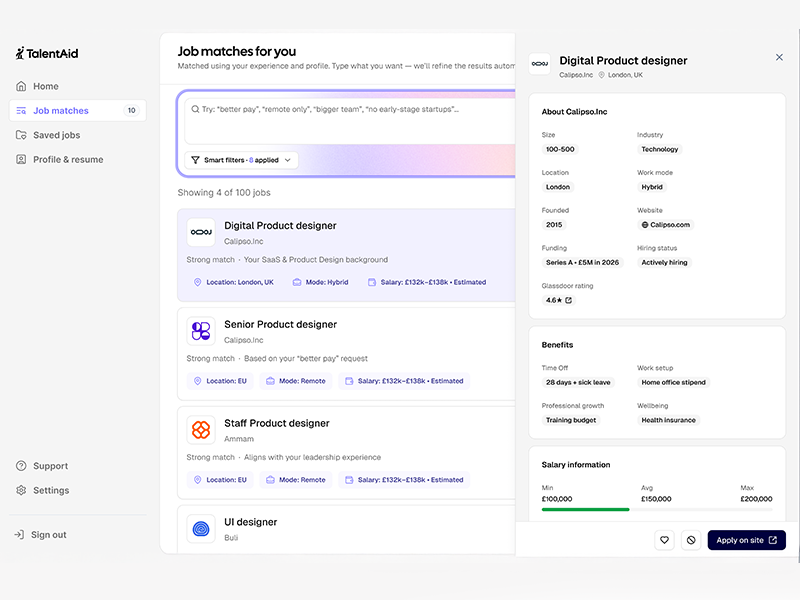This screenshot has width=800, height=600.
Task: Open Profile & resume page
Action: pos(67,159)
